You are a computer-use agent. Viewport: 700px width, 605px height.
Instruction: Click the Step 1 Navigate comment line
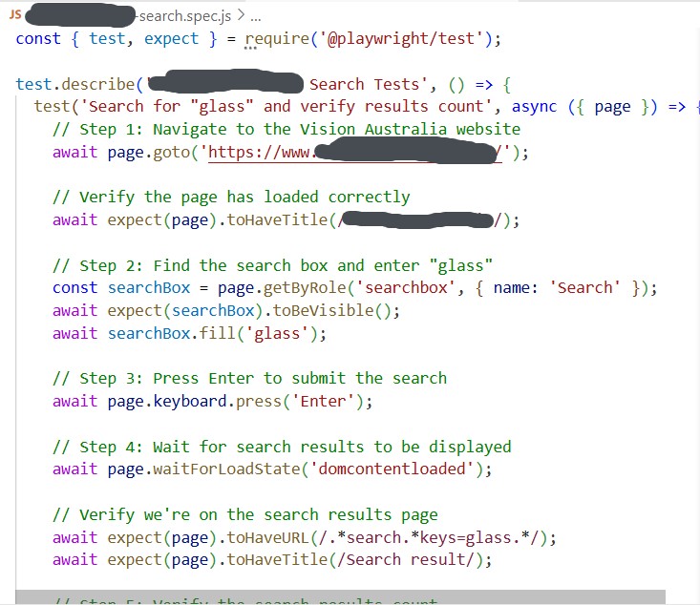(x=286, y=129)
